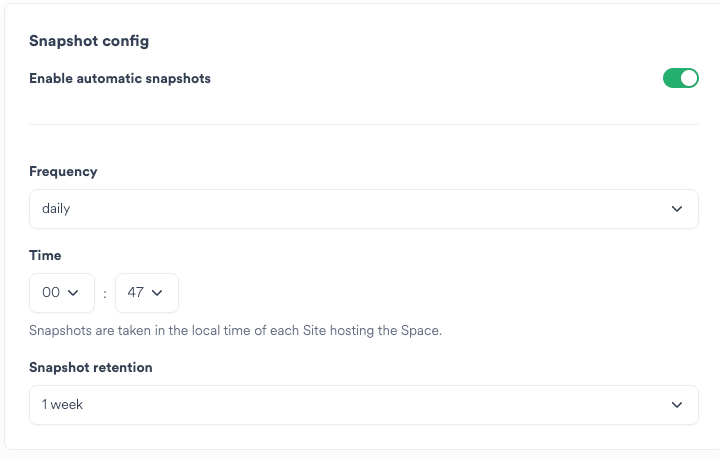Open the Frequency dropdown

click(363, 209)
